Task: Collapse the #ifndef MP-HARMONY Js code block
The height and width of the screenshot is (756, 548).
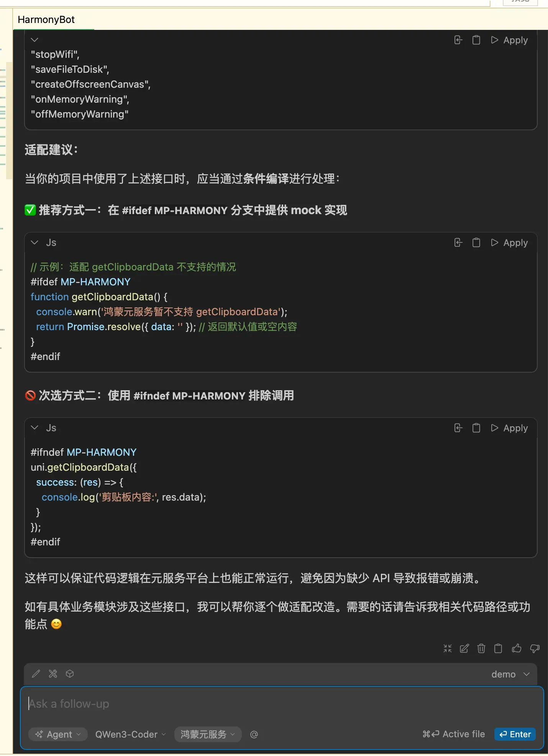Action: (35, 428)
